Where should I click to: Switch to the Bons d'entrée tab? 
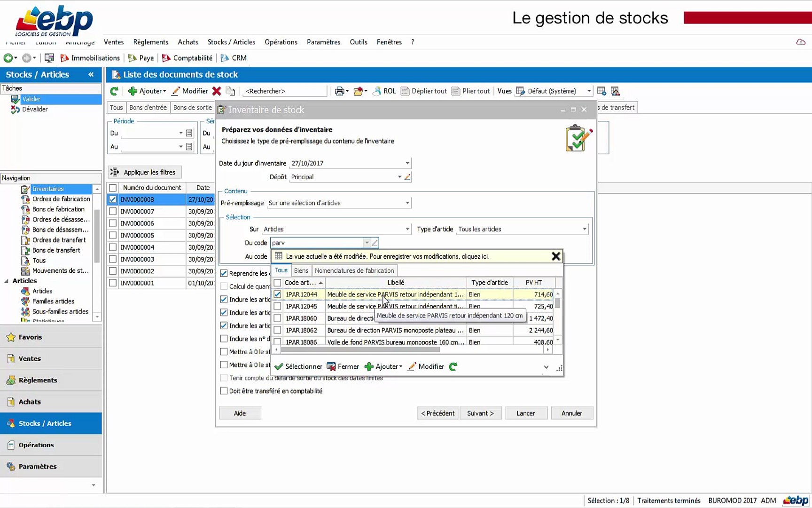148,108
